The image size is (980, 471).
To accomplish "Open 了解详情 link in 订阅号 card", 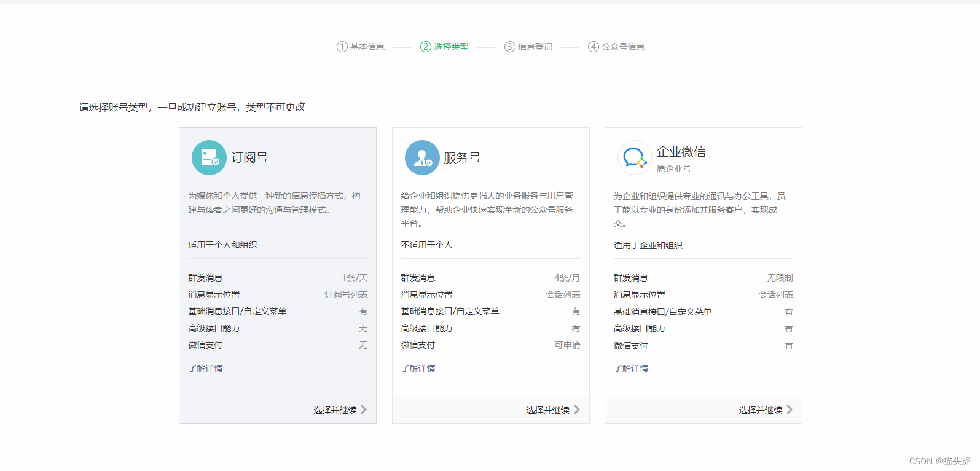I will click(x=205, y=368).
